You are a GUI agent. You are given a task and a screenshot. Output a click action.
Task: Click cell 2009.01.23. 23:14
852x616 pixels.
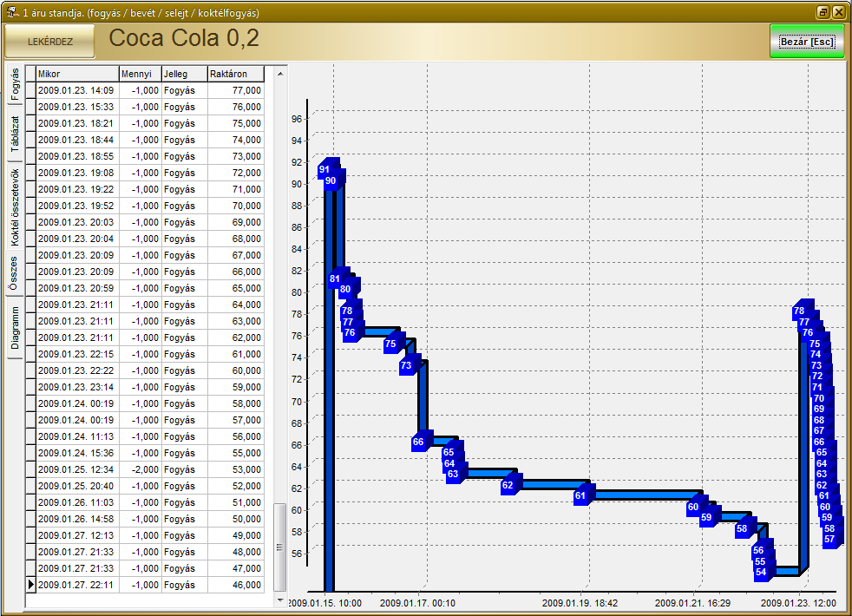pos(77,387)
